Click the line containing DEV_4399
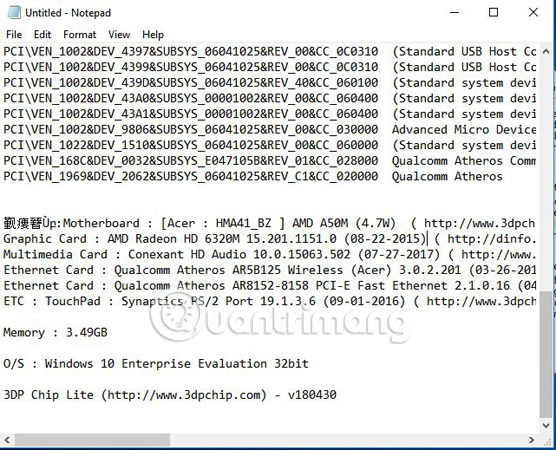Screen dimensions: 556x450 coord(269,67)
